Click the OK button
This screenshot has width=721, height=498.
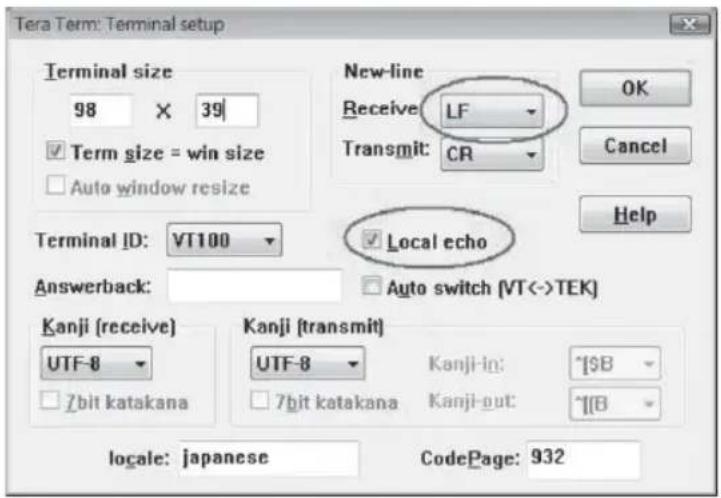point(635,88)
